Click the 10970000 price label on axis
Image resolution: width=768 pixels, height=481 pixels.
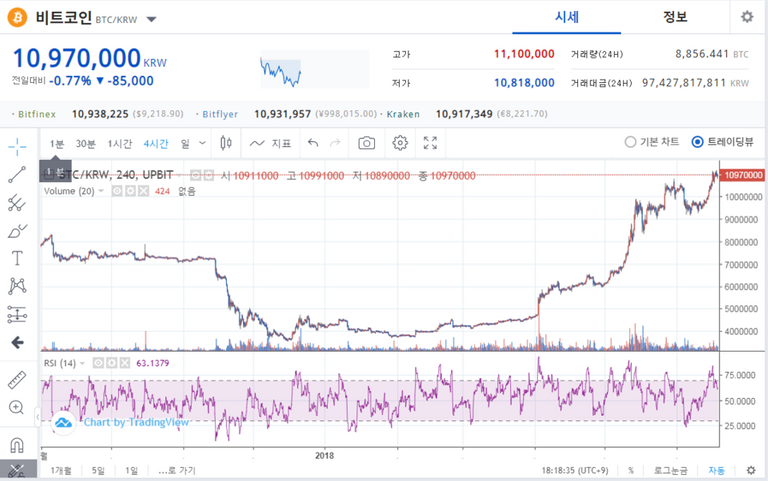743,175
